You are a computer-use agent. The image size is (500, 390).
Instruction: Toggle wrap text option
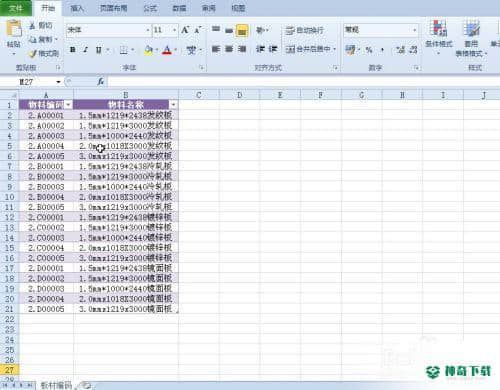(x=304, y=31)
